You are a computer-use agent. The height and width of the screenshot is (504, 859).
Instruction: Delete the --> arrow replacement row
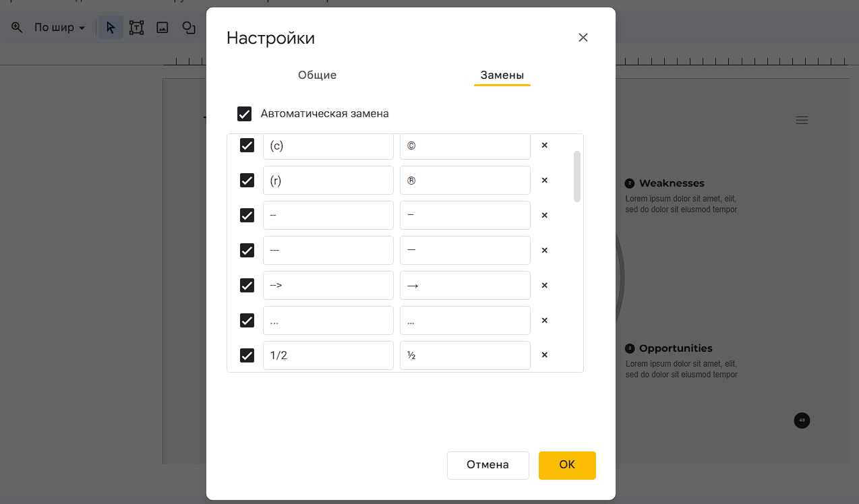click(x=545, y=285)
